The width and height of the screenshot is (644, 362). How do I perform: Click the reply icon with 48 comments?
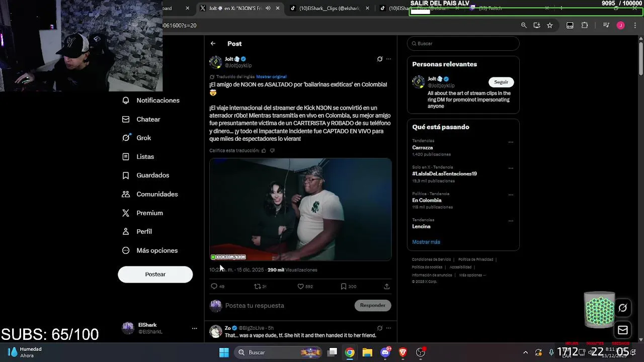click(x=214, y=287)
